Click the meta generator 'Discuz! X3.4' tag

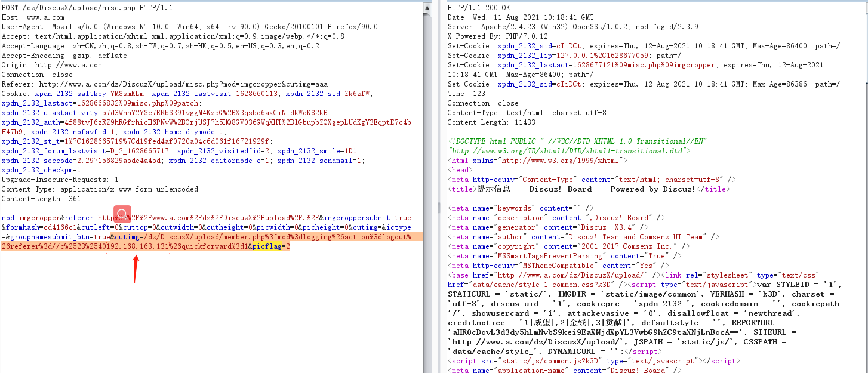point(547,227)
